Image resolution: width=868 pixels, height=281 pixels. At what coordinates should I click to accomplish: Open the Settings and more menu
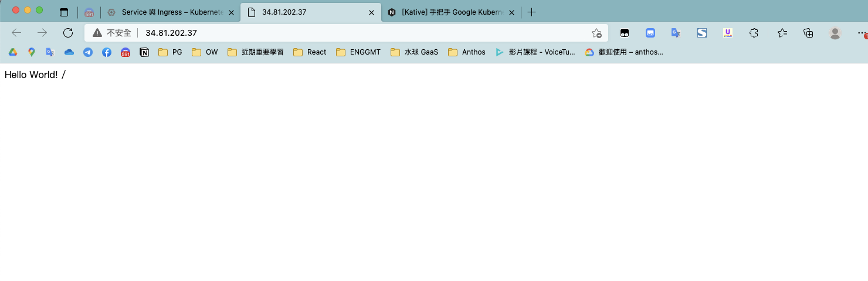point(861,33)
